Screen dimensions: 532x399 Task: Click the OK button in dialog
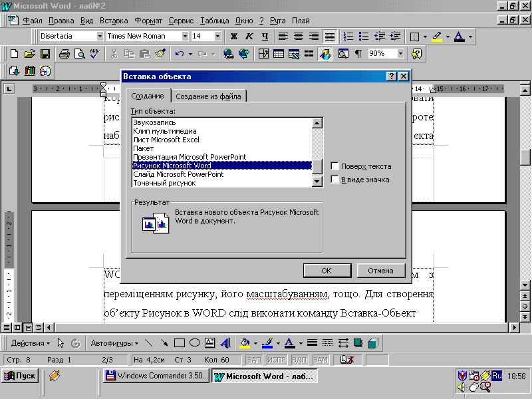point(327,271)
